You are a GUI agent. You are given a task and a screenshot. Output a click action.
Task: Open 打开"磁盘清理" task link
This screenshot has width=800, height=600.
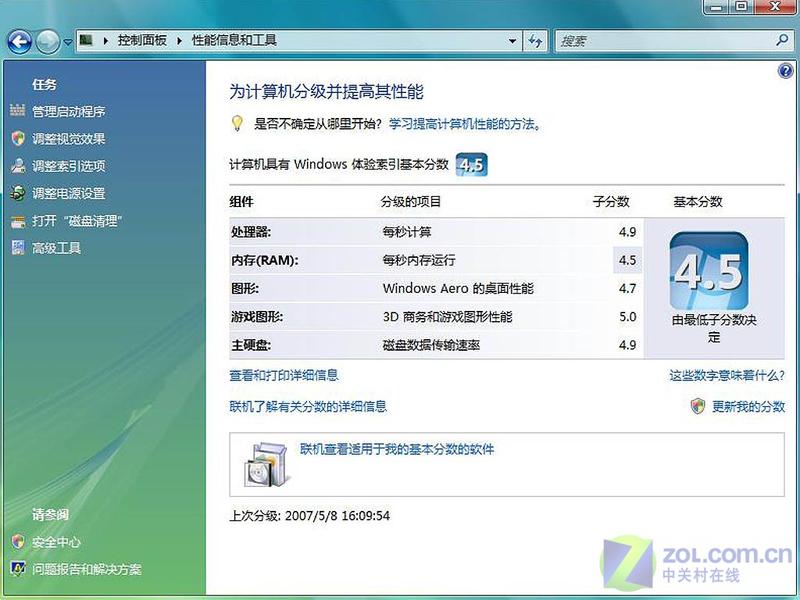pyautogui.click(x=77, y=221)
